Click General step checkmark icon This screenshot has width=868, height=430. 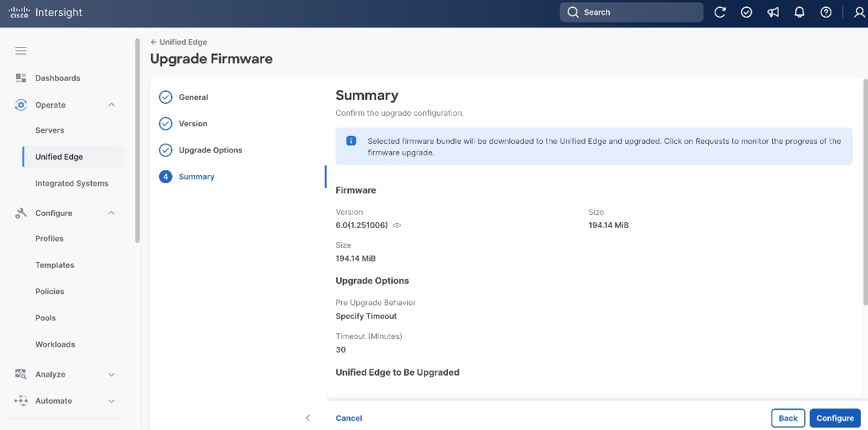pyautogui.click(x=165, y=97)
